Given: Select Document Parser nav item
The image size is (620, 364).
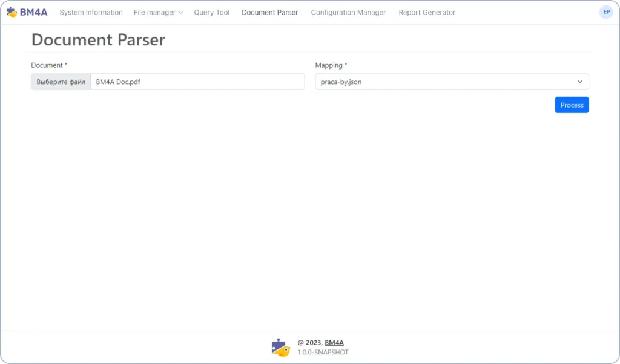Looking at the screenshot, I should (x=269, y=12).
